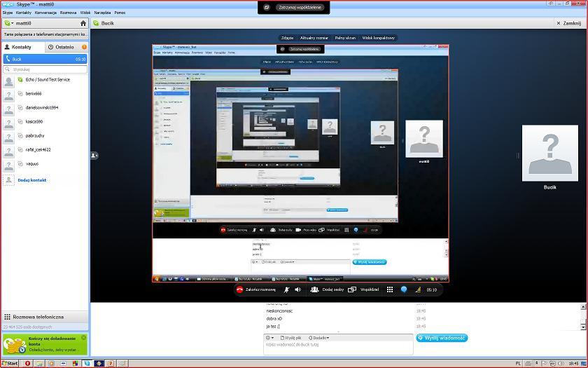Stop sharing with the top Zatrzymaj współdzielenie button
588x368 pixels.
(x=300, y=7)
